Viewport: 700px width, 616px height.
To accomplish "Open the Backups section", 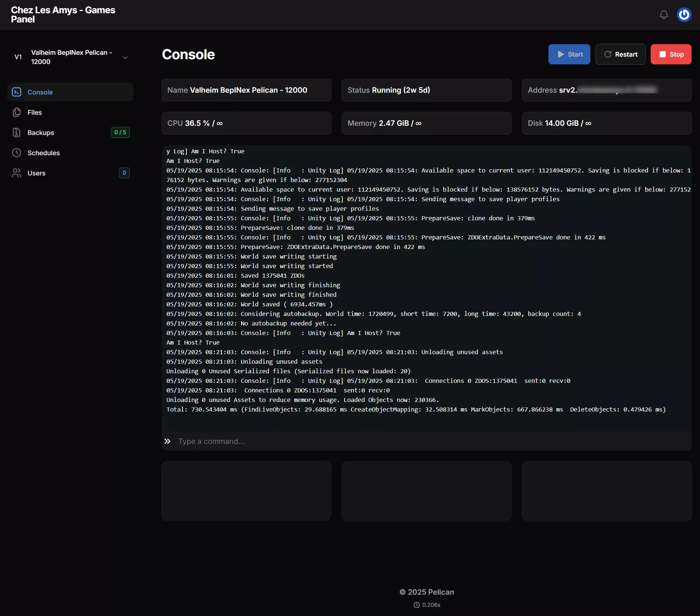I will tap(70, 132).
